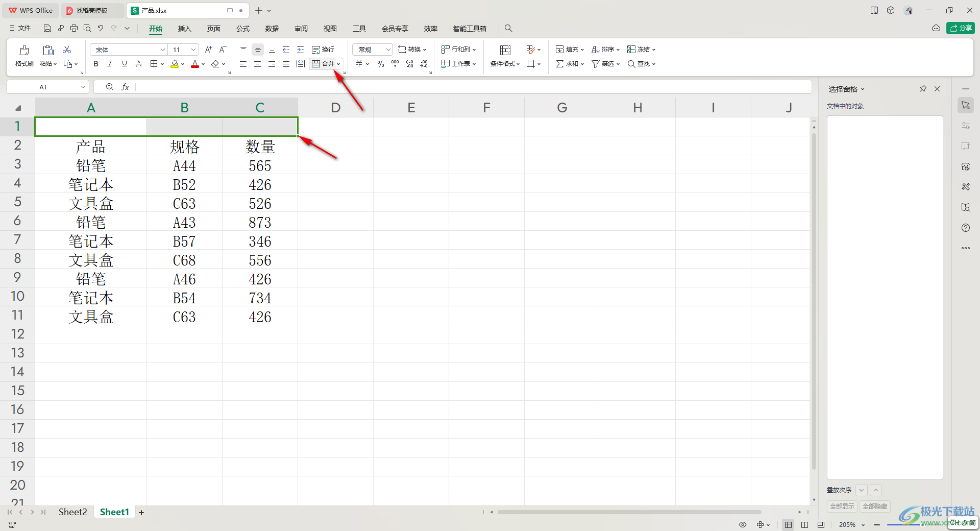Switch to Review (审阅) tab
The image size is (980, 531).
(x=301, y=29)
